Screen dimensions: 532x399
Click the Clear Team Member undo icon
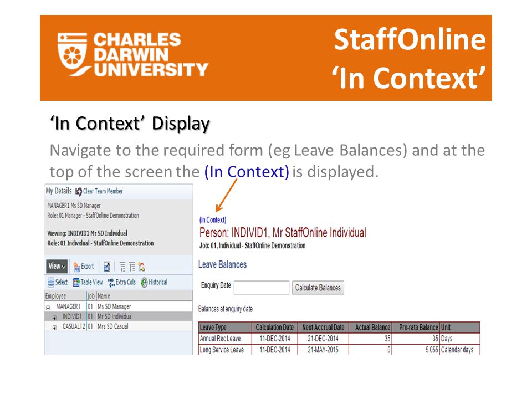coord(78,192)
